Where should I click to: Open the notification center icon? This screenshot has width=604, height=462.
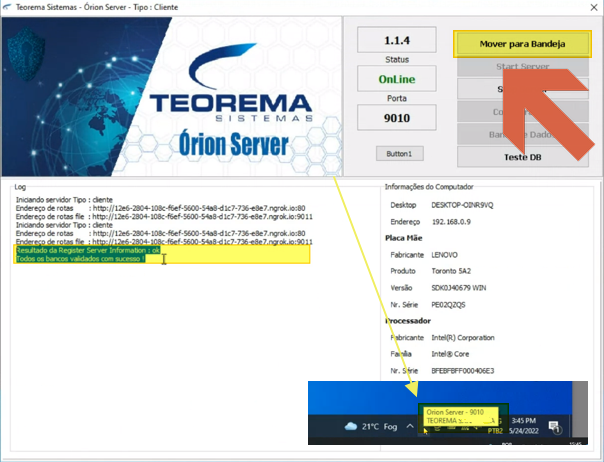[x=554, y=427]
